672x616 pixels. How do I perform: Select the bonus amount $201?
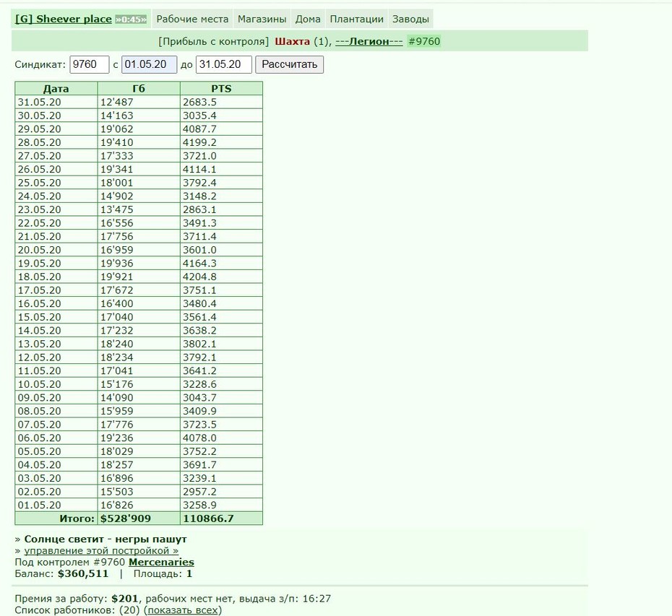(x=125, y=599)
